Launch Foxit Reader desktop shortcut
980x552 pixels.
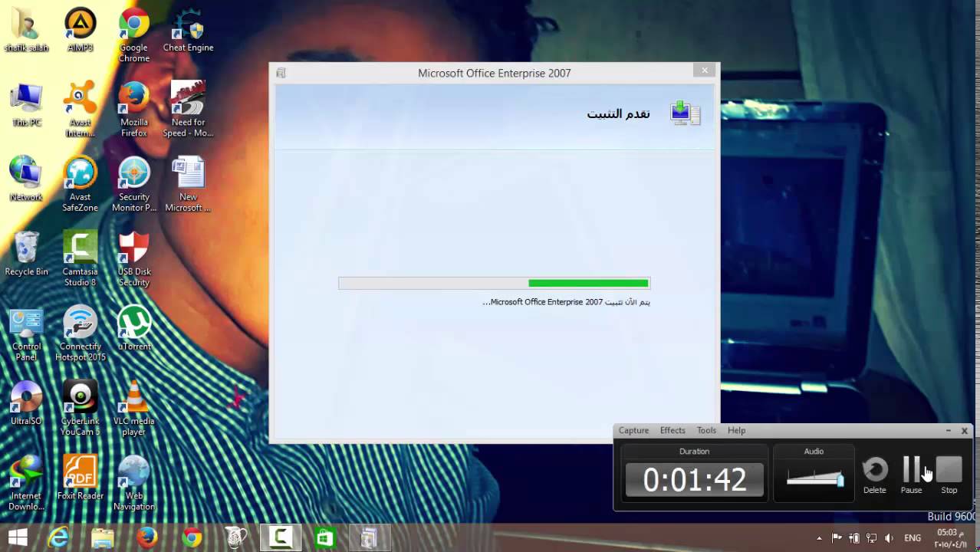(x=80, y=478)
